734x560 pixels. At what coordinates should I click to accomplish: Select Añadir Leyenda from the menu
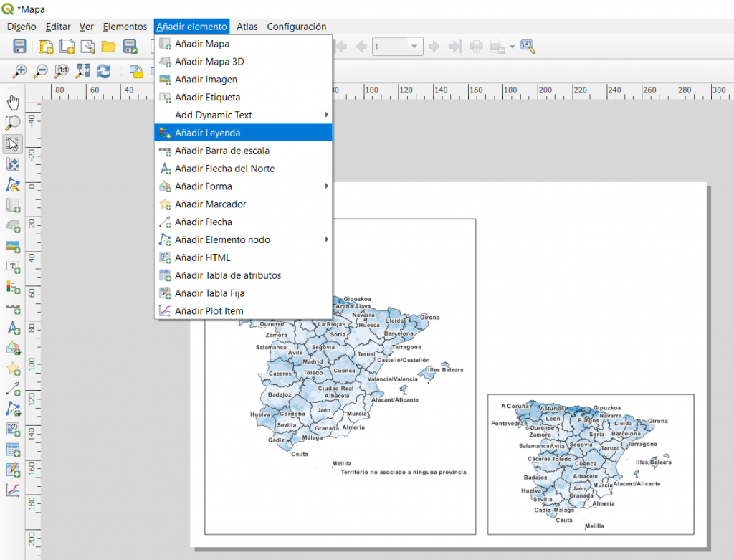[x=208, y=133]
